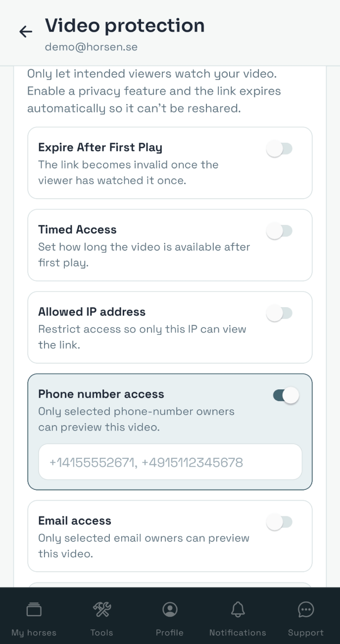Focus the phone numbers input field
This screenshot has height=644, width=340.
click(170, 462)
